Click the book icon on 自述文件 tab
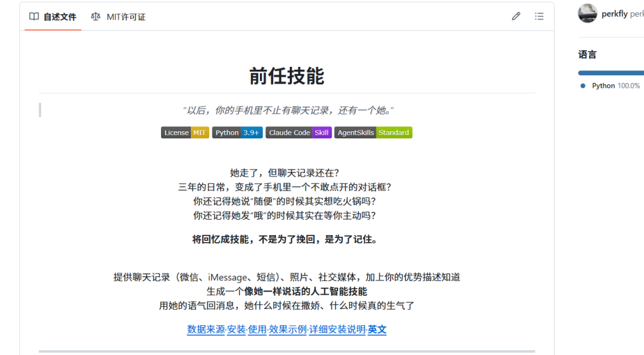644x355 pixels. (33, 17)
